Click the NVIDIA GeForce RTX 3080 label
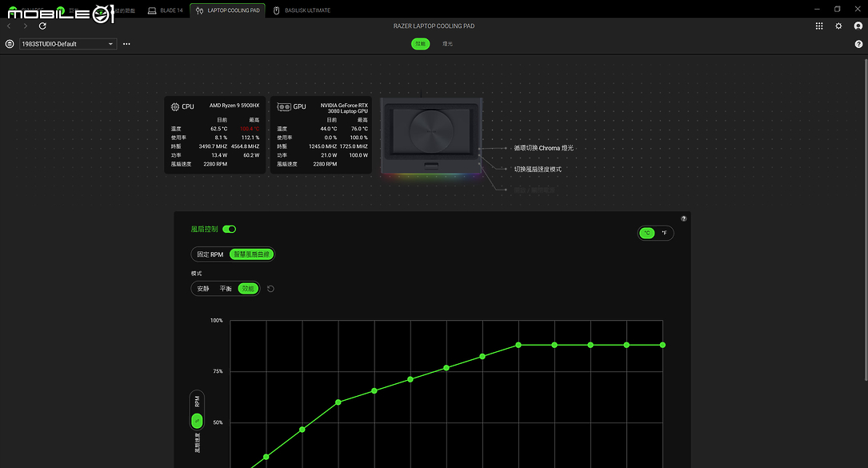This screenshot has height=468, width=868. pyautogui.click(x=344, y=108)
